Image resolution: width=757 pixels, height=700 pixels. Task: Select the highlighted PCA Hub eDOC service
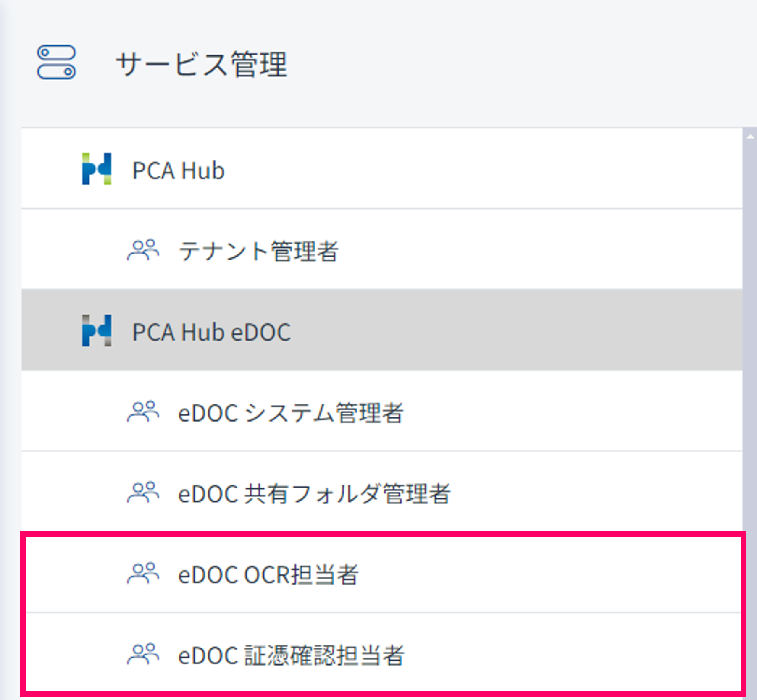click(211, 332)
